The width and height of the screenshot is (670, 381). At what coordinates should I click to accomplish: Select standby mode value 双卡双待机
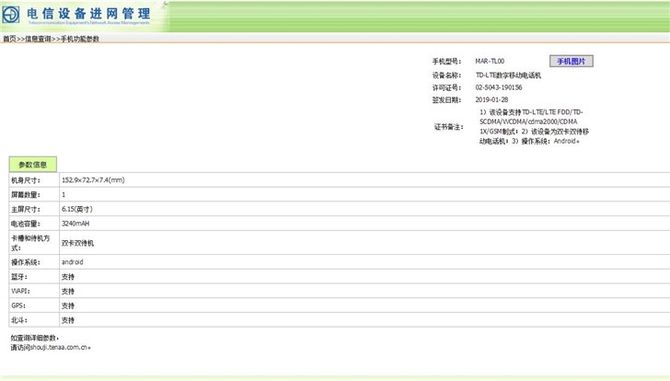point(77,243)
